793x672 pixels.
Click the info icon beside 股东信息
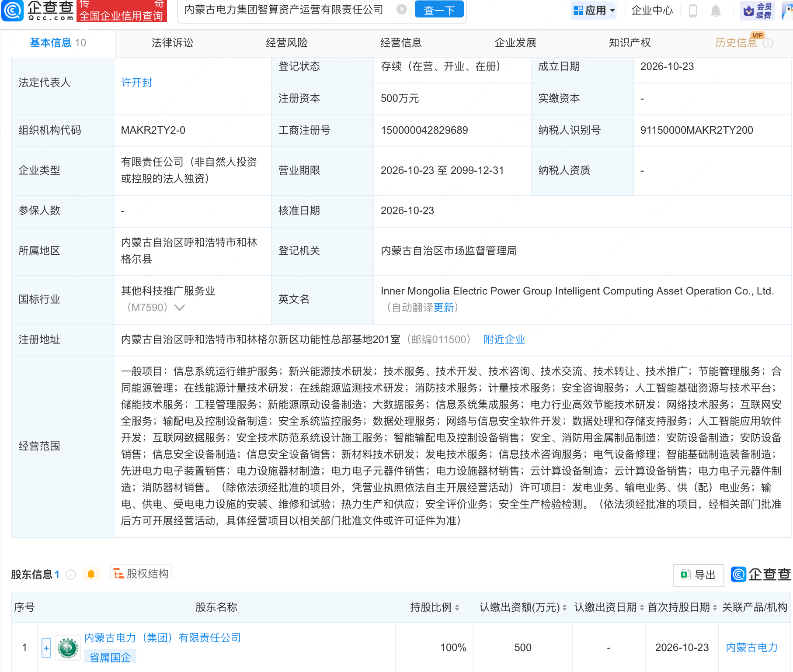71,575
